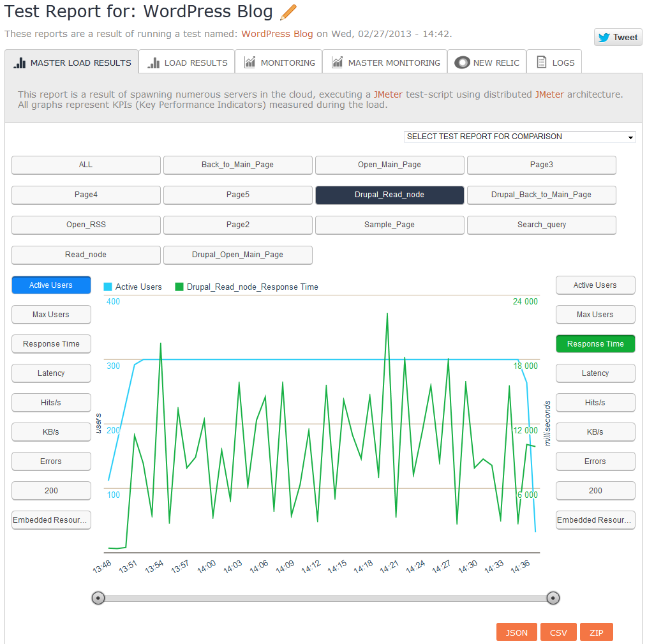Click green Drupal_Read_node_Response Time legend swatch
This screenshot has width=647, height=644.
click(179, 287)
